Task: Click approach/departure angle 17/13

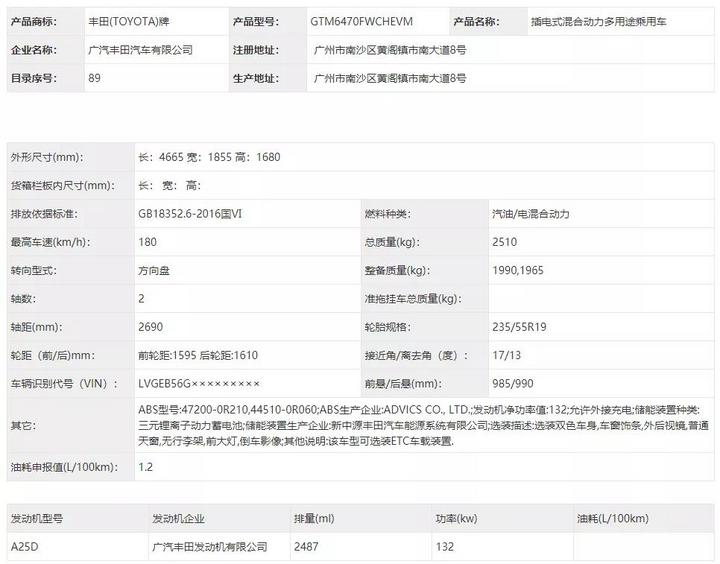Action: pos(506,355)
